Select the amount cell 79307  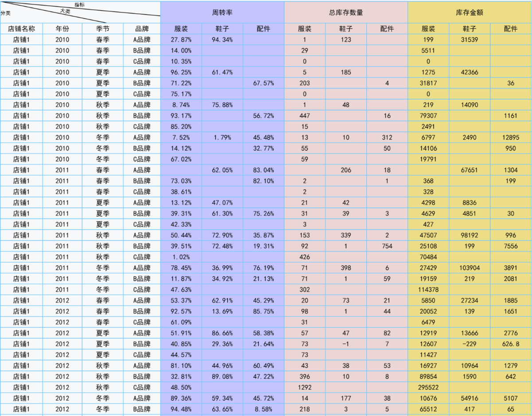428,116
